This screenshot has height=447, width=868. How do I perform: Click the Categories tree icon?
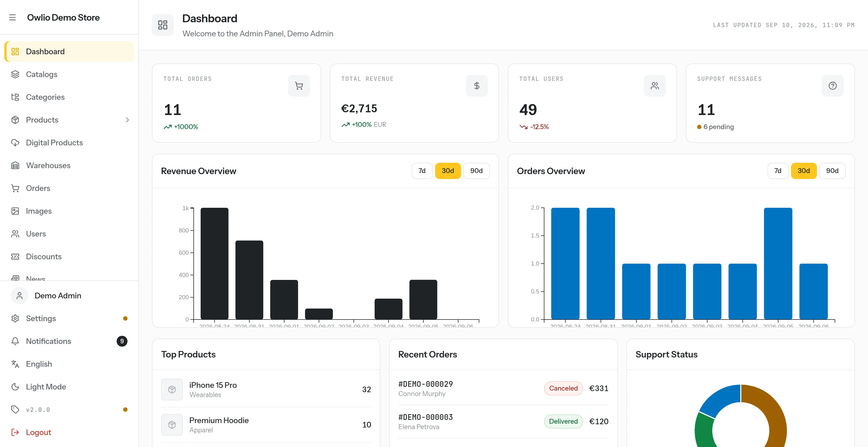click(15, 97)
